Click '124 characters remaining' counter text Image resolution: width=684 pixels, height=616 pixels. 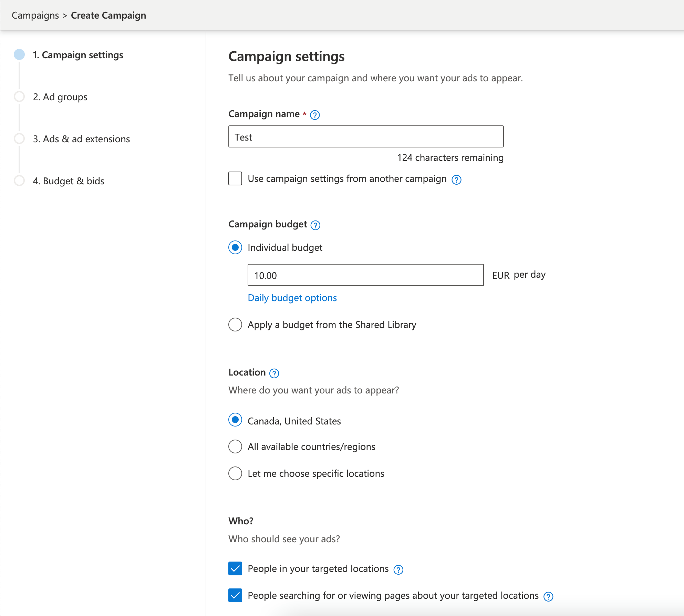pyautogui.click(x=450, y=157)
